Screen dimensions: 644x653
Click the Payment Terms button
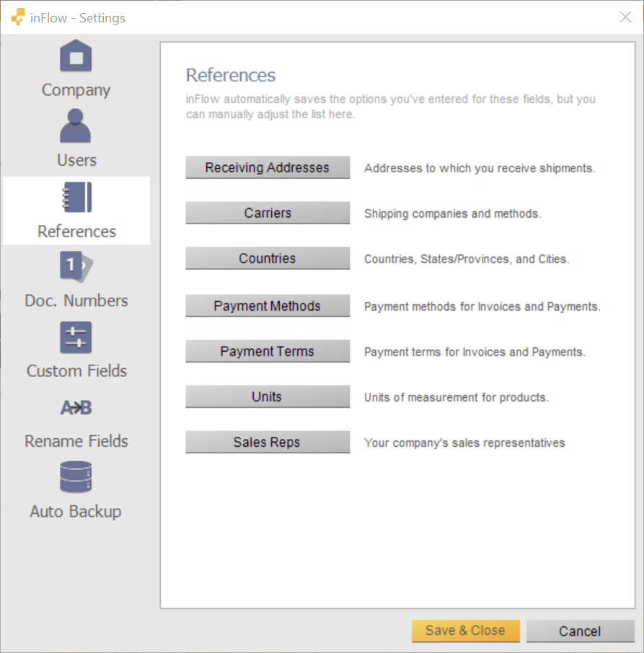coord(268,351)
